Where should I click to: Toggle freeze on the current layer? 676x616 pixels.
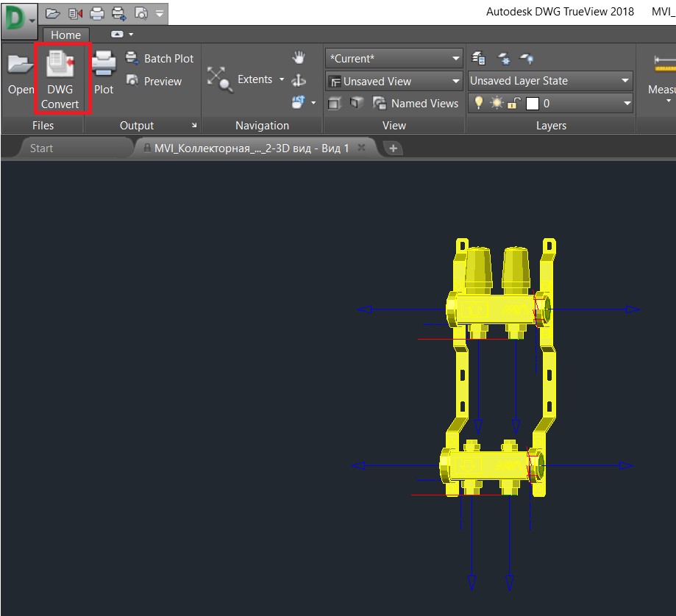pos(497,103)
